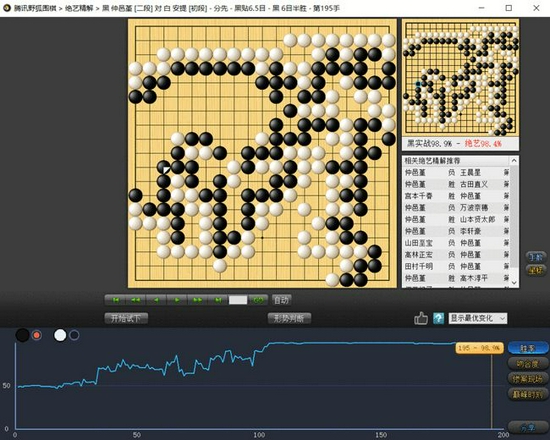
Task: Open the game 仲邑菫 负 王晨星
Action: 456,173
